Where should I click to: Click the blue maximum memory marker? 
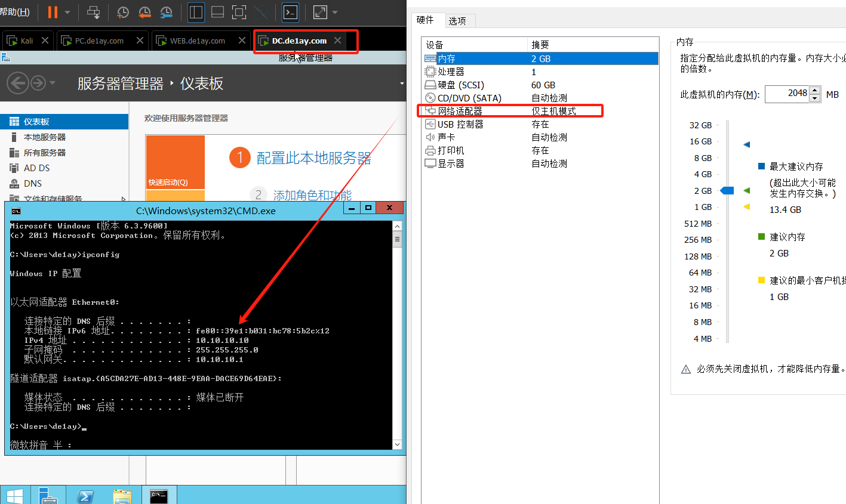[x=746, y=144]
